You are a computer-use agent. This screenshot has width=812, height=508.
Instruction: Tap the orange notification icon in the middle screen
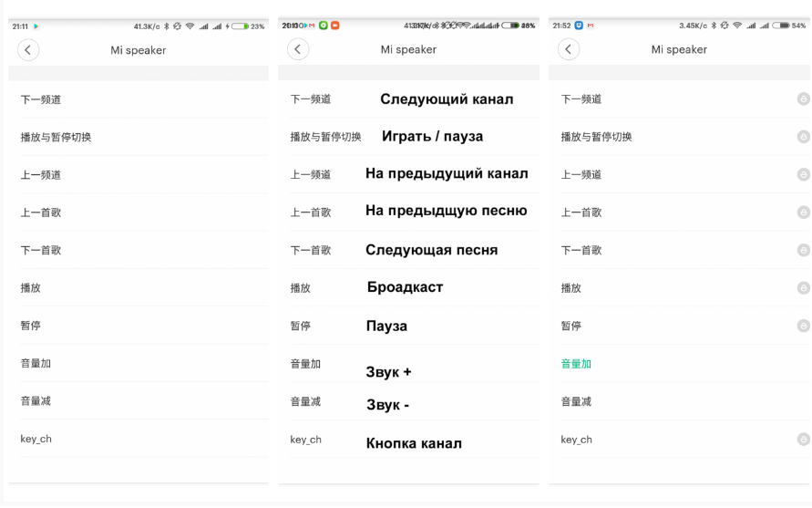point(335,25)
